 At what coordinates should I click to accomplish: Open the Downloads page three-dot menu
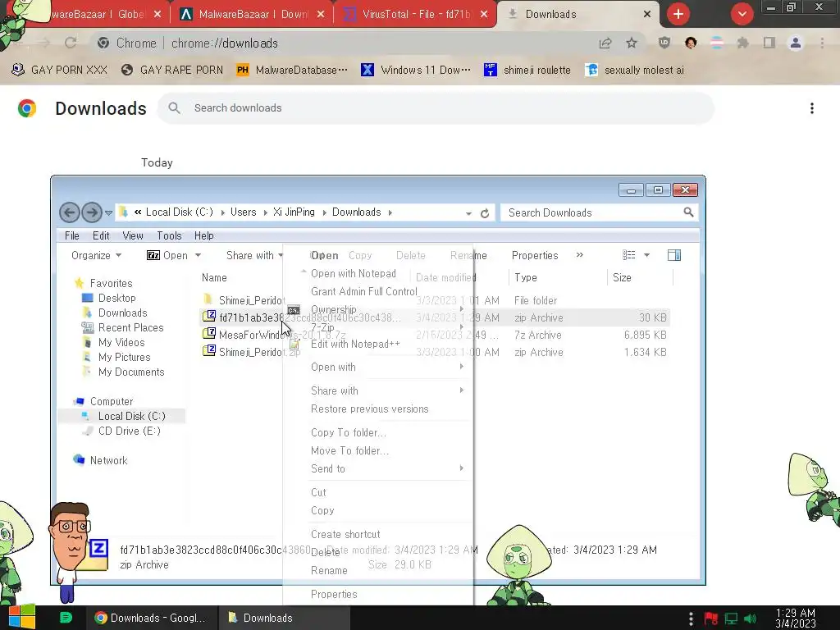pyautogui.click(x=812, y=108)
